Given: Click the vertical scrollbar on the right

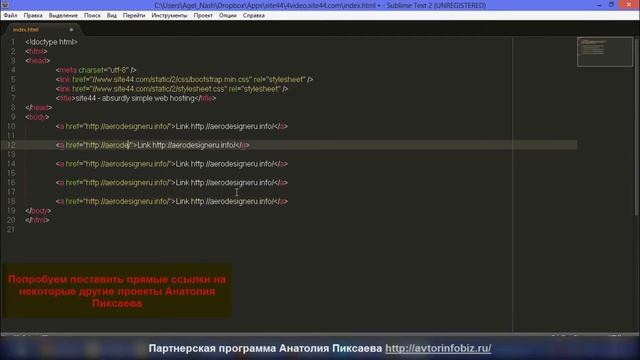Looking at the screenshot, I should [x=636, y=127].
